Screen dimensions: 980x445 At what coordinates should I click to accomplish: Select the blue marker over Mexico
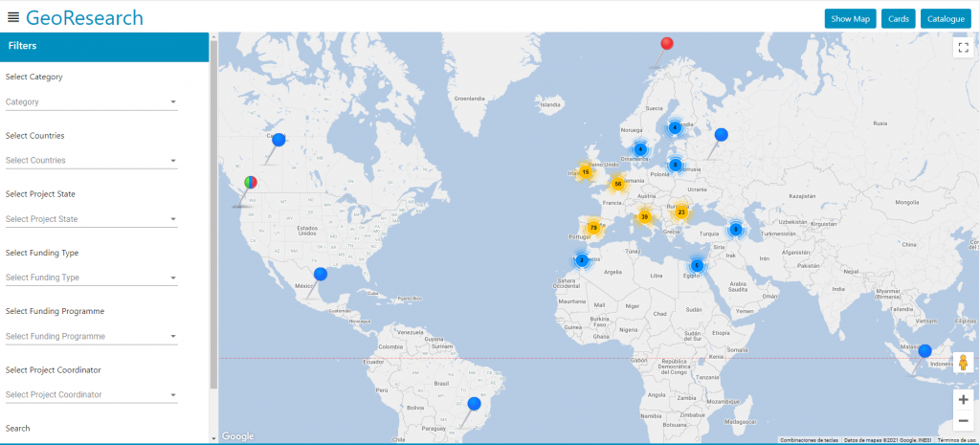(321, 274)
